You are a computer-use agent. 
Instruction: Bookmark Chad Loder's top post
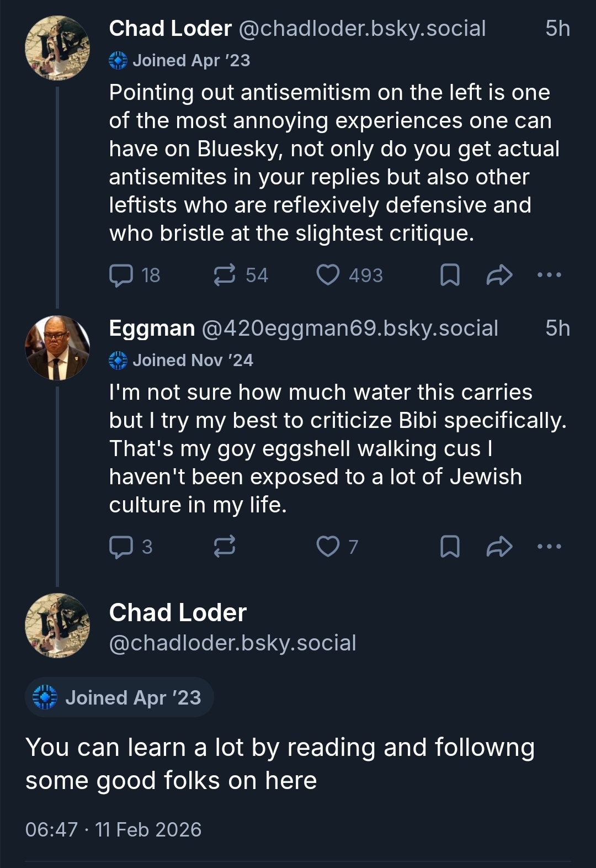pyautogui.click(x=450, y=275)
